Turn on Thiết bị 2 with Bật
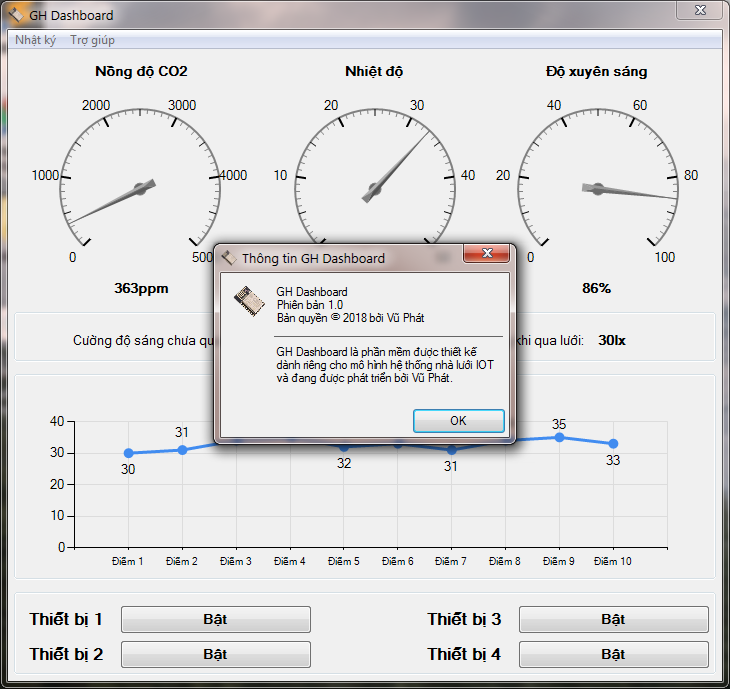Image resolution: width=730 pixels, height=689 pixels. point(216,654)
